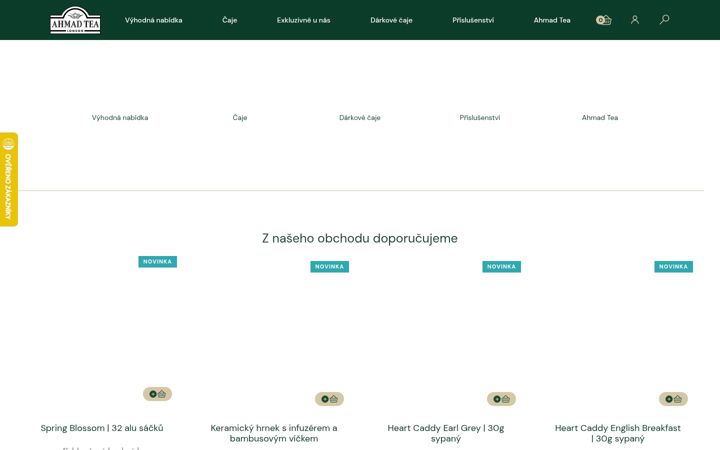This screenshot has height=450, width=720.
Task: Open Ahmad Tea in top navigation
Action: coord(552,20)
